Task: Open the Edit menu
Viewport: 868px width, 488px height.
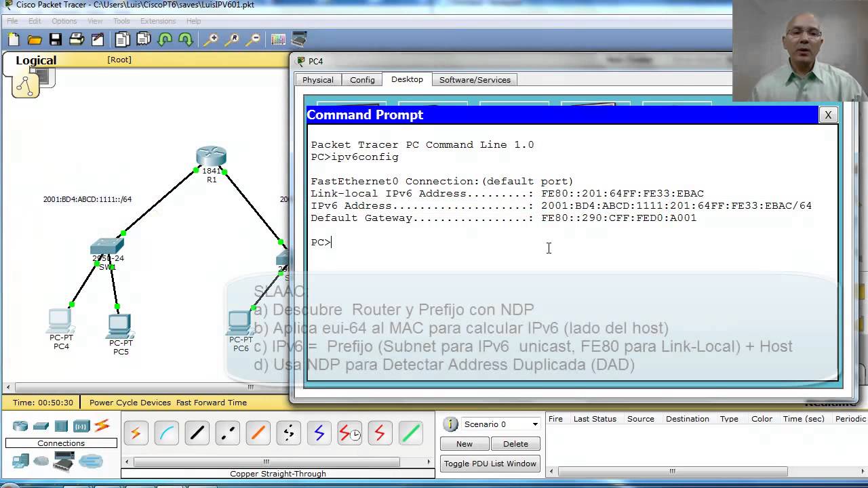Action: pyautogui.click(x=35, y=21)
